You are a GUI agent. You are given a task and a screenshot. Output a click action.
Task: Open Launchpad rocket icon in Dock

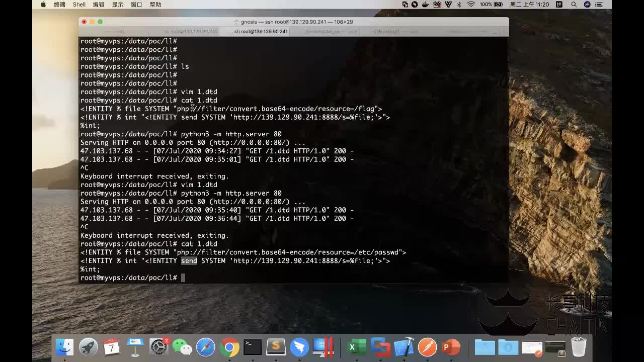point(89,347)
